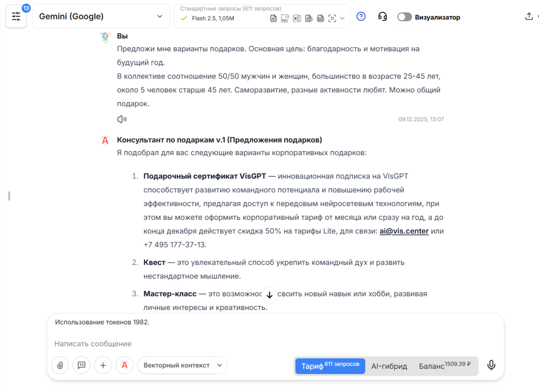Click the screenshot capture icon

[332, 18]
